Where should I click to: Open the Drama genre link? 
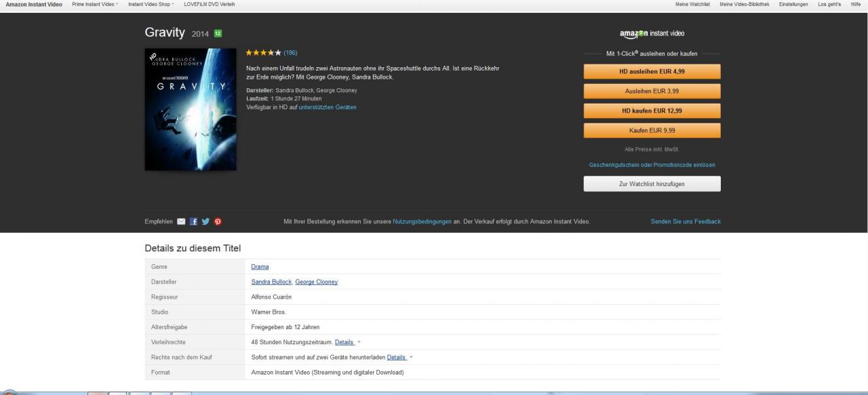260,267
